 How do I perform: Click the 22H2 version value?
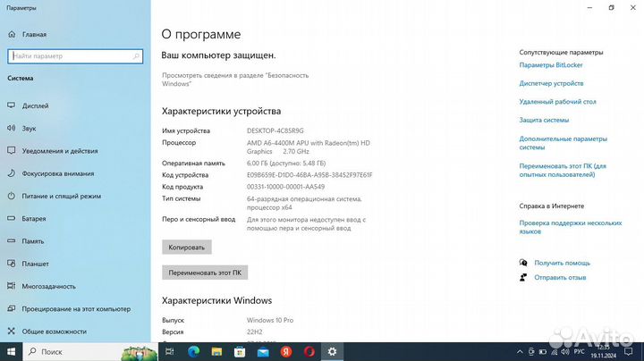(x=254, y=332)
